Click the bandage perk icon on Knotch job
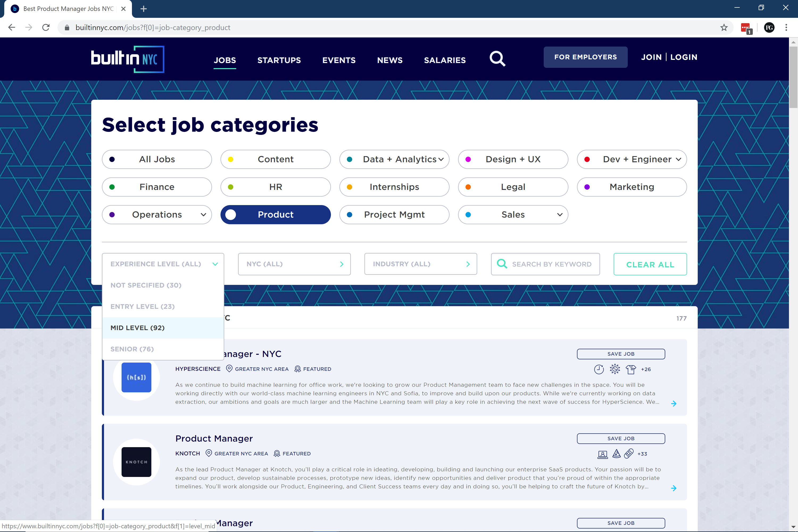The height and width of the screenshot is (532, 798). click(629, 454)
